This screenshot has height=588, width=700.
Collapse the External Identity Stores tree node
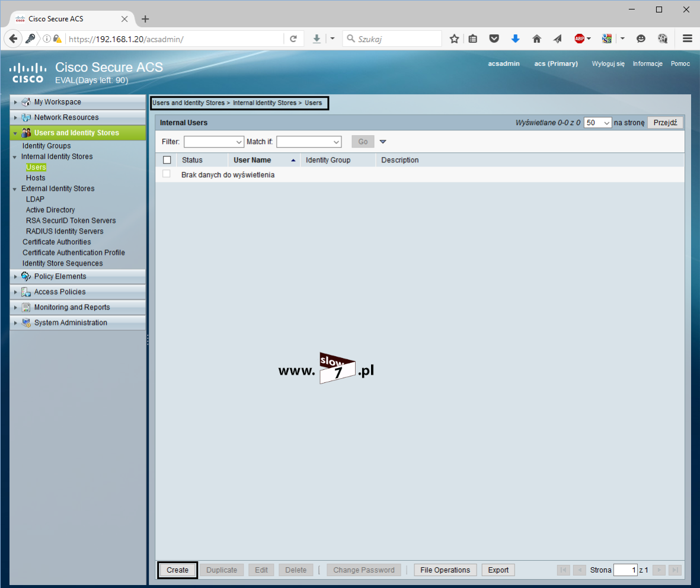(15, 189)
